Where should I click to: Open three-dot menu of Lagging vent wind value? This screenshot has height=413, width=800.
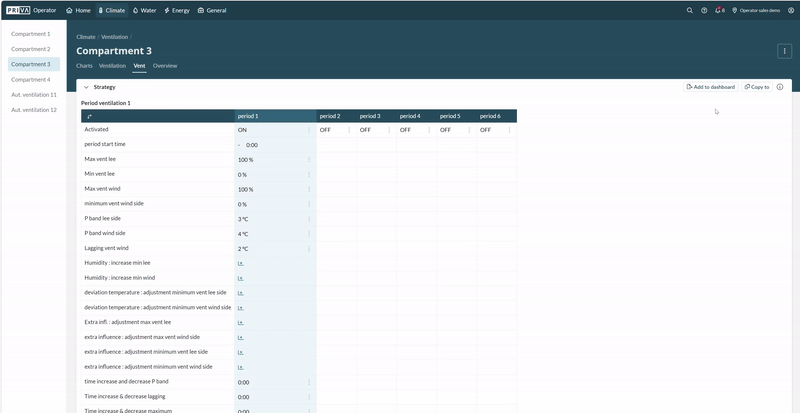point(309,249)
